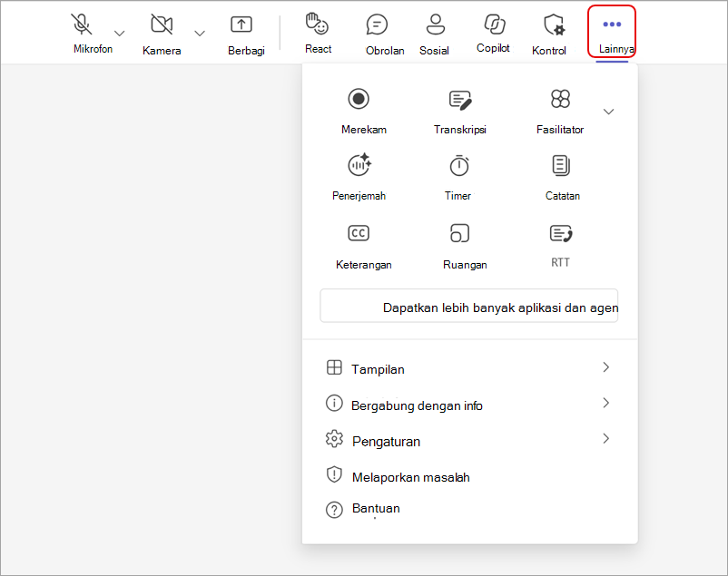Image resolution: width=728 pixels, height=576 pixels.
Task: Open Ruangan breakout rooms
Action: (464, 246)
